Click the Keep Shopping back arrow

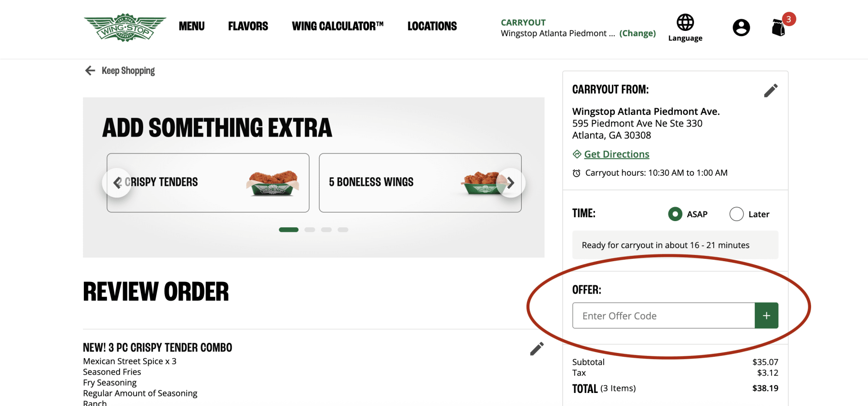[x=90, y=70]
